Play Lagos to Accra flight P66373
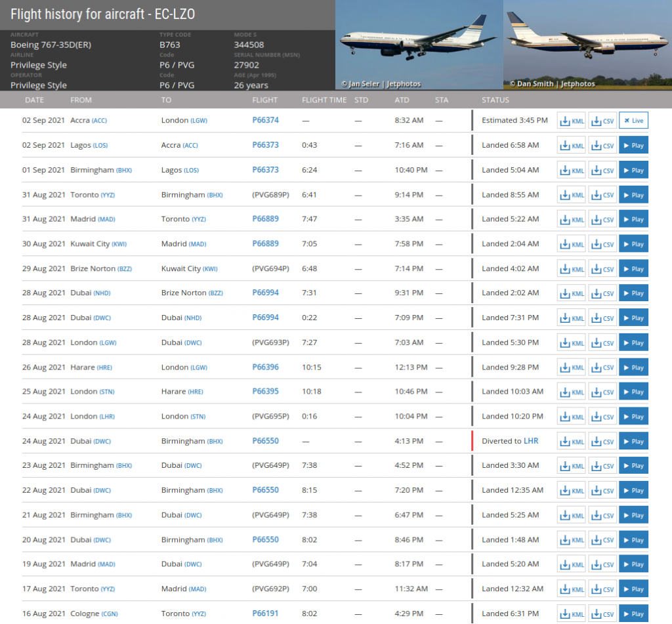 [x=633, y=145]
